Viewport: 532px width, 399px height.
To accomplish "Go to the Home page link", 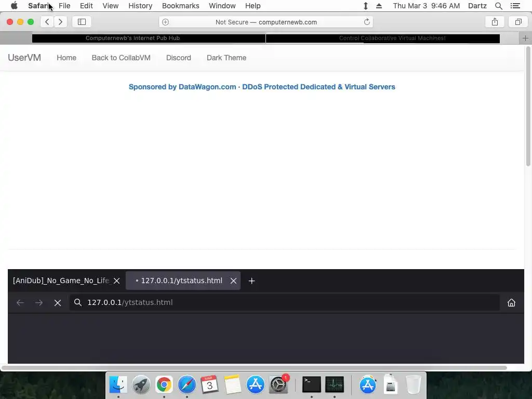I will pos(66,58).
